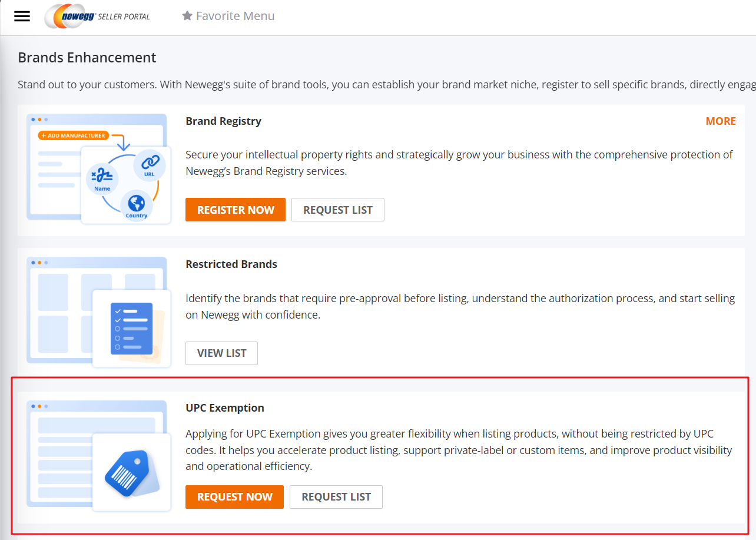This screenshot has height=540, width=756.
Task: Click the Name signature icon
Action: click(102, 177)
